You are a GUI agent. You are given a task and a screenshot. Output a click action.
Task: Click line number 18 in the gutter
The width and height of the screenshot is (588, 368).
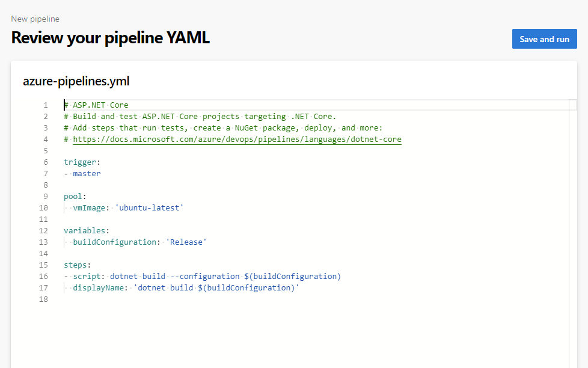point(43,299)
